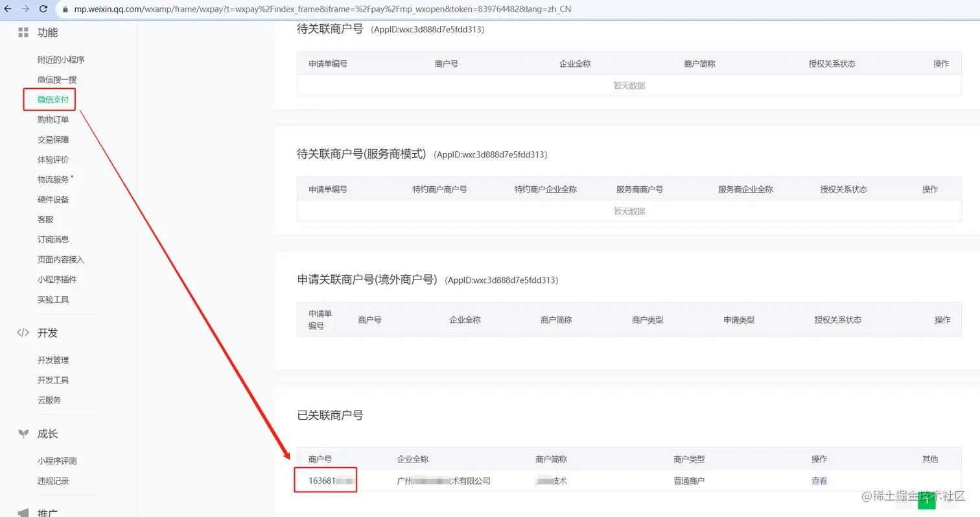Open 订阅消息 in the sidebar

point(53,239)
